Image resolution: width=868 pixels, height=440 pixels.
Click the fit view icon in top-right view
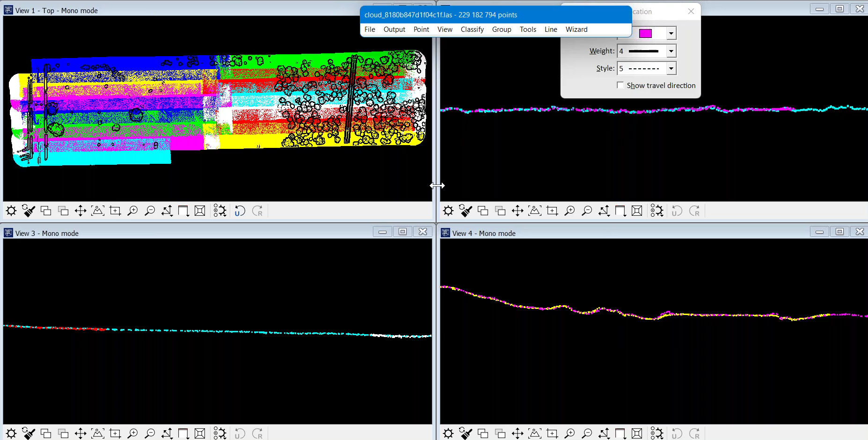(535, 211)
